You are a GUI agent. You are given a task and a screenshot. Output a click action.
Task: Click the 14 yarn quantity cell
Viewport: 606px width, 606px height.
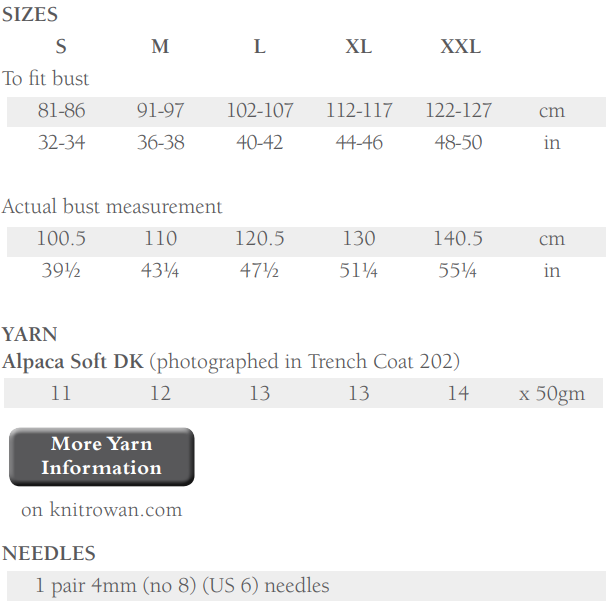coord(458,393)
